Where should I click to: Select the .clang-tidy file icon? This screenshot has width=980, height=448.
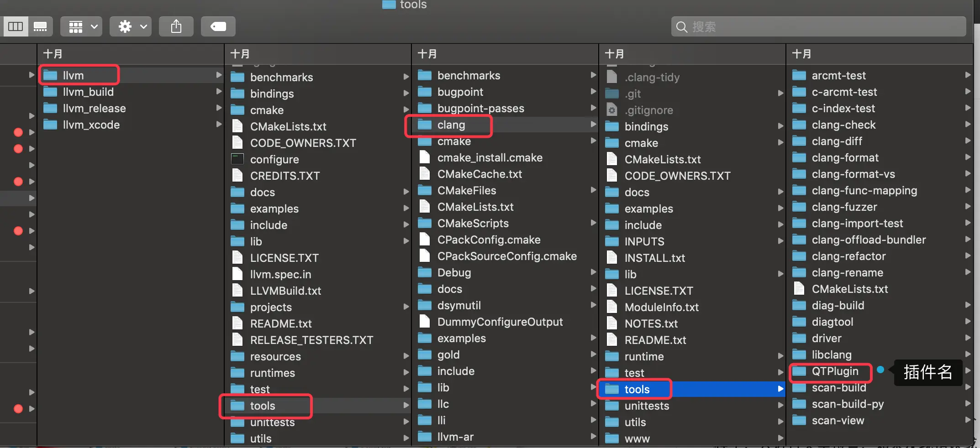[612, 77]
